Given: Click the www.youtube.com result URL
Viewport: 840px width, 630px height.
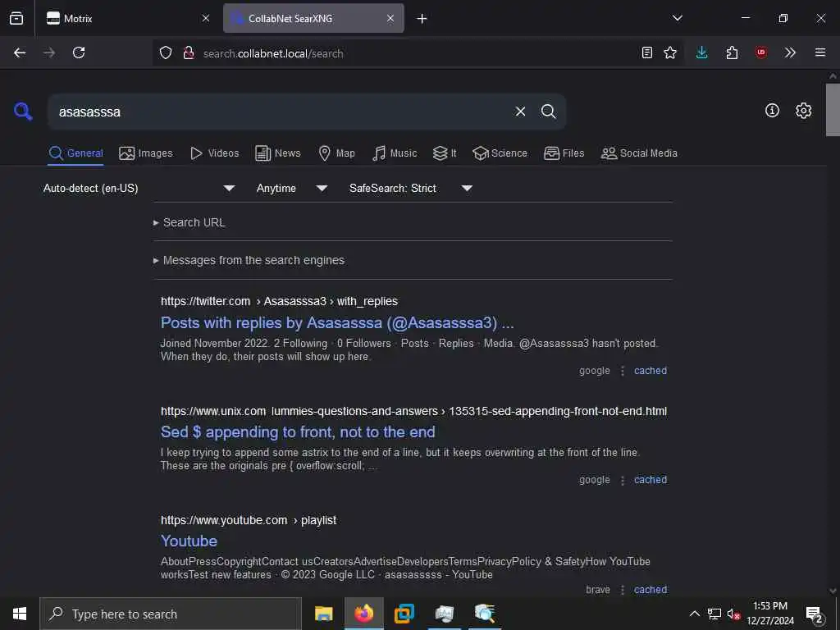Looking at the screenshot, I should [x=249, y=520].
